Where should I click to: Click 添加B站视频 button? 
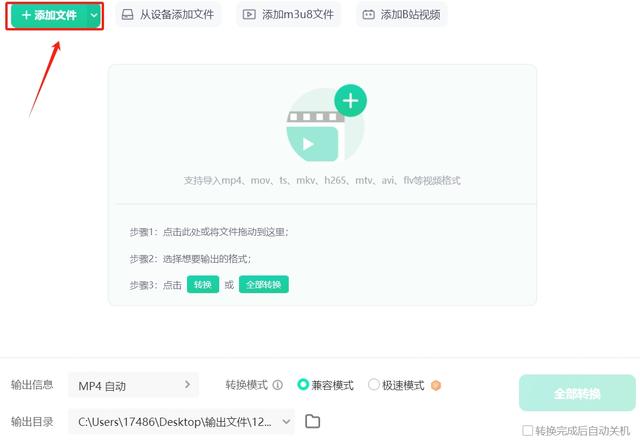pos(402,15)
